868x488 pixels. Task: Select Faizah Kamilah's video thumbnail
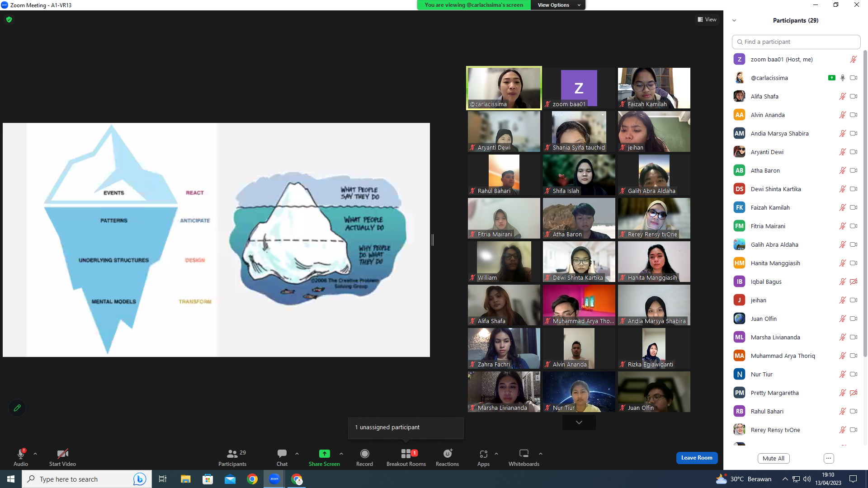pos(654,88)
